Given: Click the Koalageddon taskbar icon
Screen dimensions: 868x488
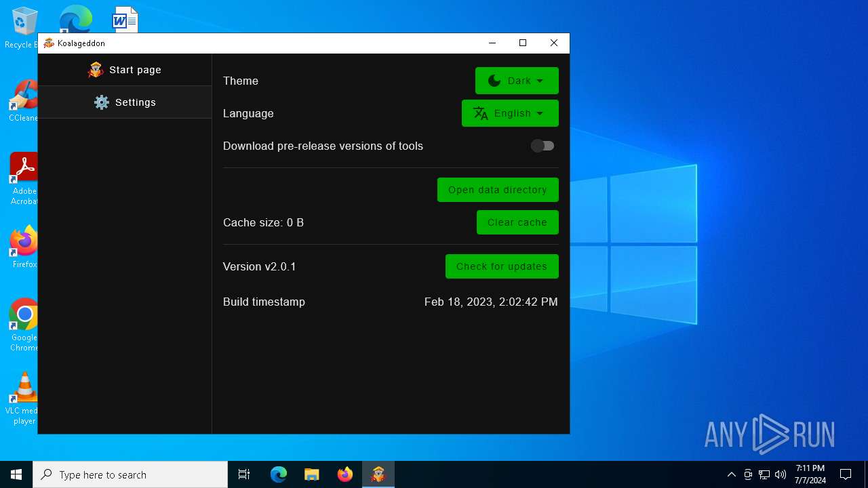Looking at the screenshot, I should tap(378, 474).
